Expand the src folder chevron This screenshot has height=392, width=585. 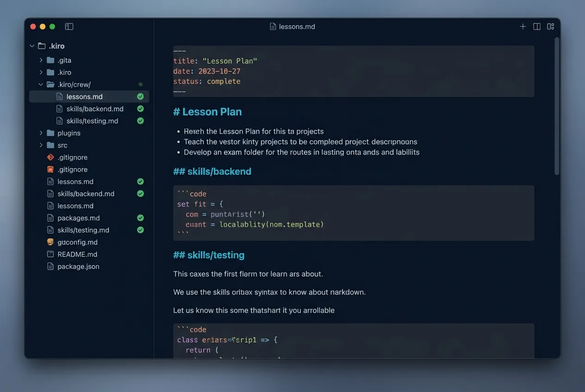[x=41, y=145]
